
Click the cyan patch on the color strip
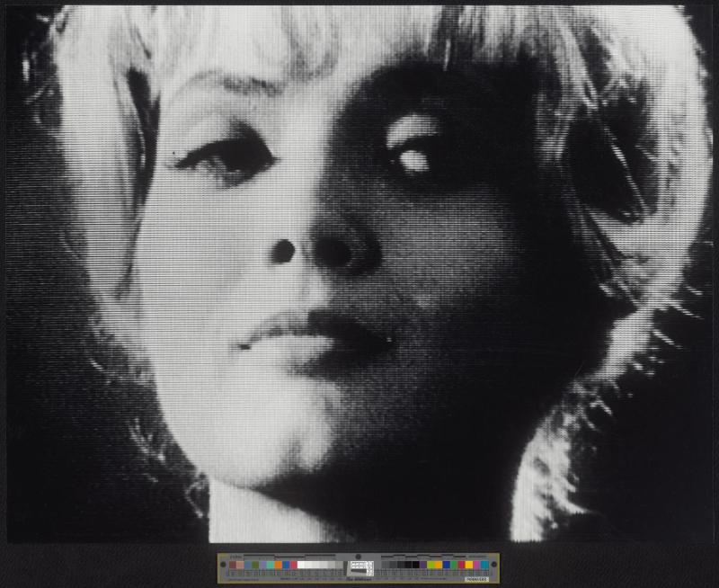point(484,564)
